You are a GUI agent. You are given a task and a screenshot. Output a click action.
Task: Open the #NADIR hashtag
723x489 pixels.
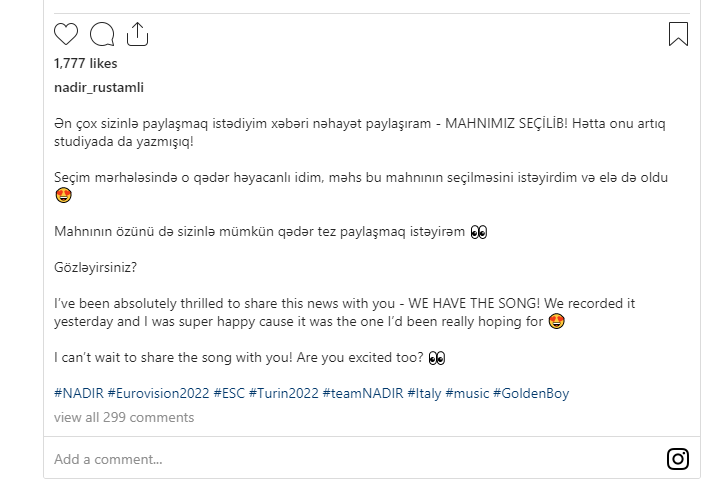coord(78,393)
